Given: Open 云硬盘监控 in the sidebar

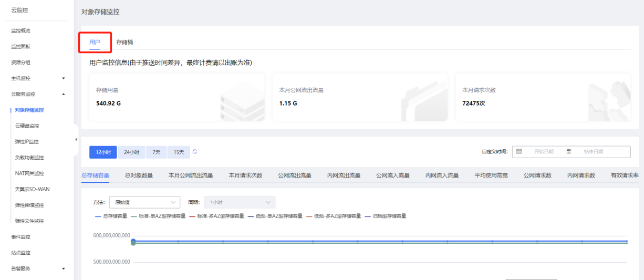Looking at the screenshot, I should [x=27, y=126].
